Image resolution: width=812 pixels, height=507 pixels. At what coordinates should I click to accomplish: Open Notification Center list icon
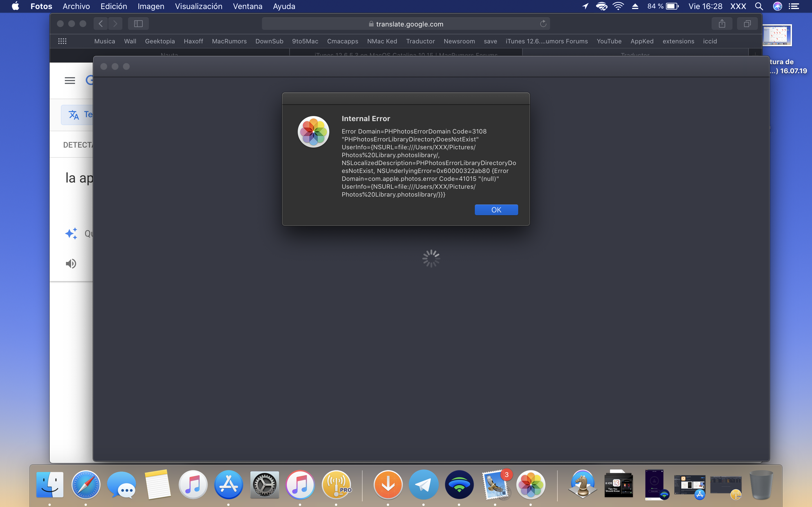coord(794,6)
